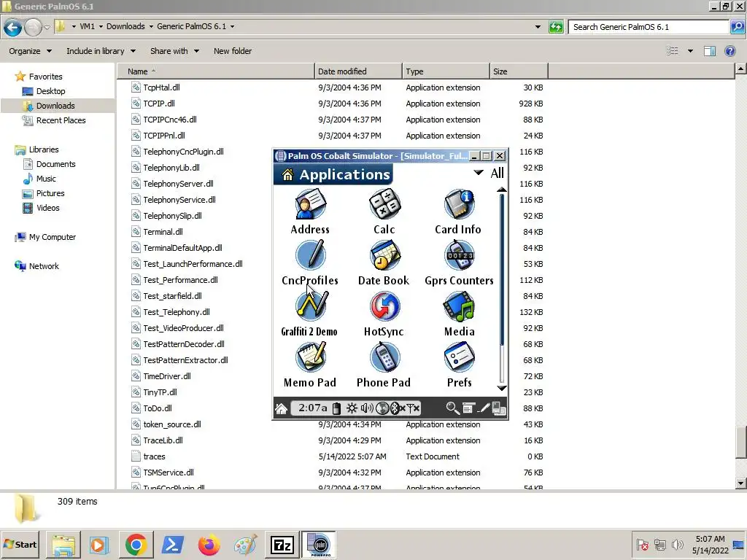
Task: Tap the globe network icon in status bar
Action: 382,408
